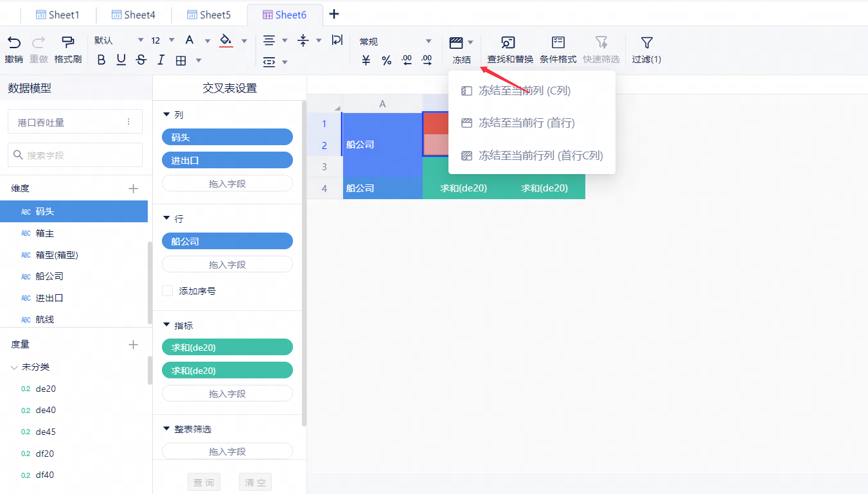This screenshot has height=494, width=868.
Task: Collapse the 未分类 measure group
Action: coord(14,367)
